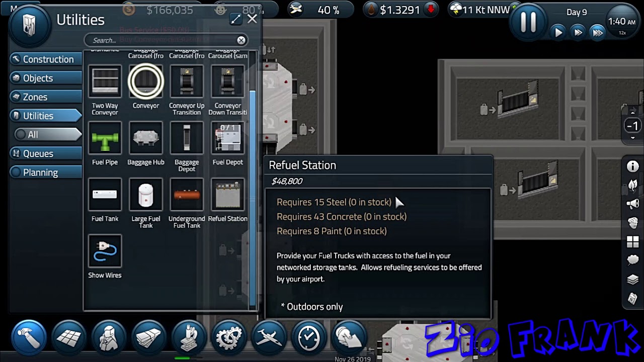Open the airlines airplane menu
This screenshot has width=644, height=362.
pyautogui.click(x=269, y=337)
